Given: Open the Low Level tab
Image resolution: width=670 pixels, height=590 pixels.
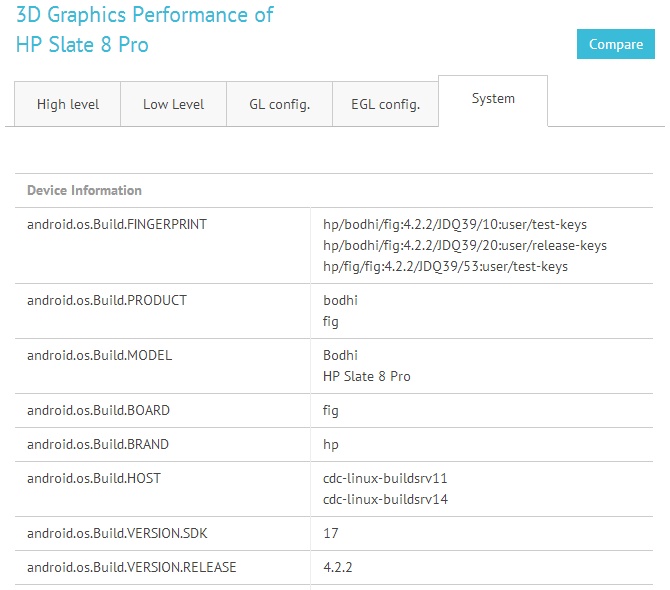Looking at the screenshot, I should [173, 104].
